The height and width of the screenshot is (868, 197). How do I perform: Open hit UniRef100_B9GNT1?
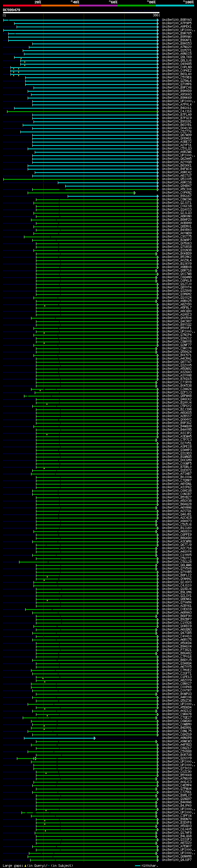click(176, 40)
